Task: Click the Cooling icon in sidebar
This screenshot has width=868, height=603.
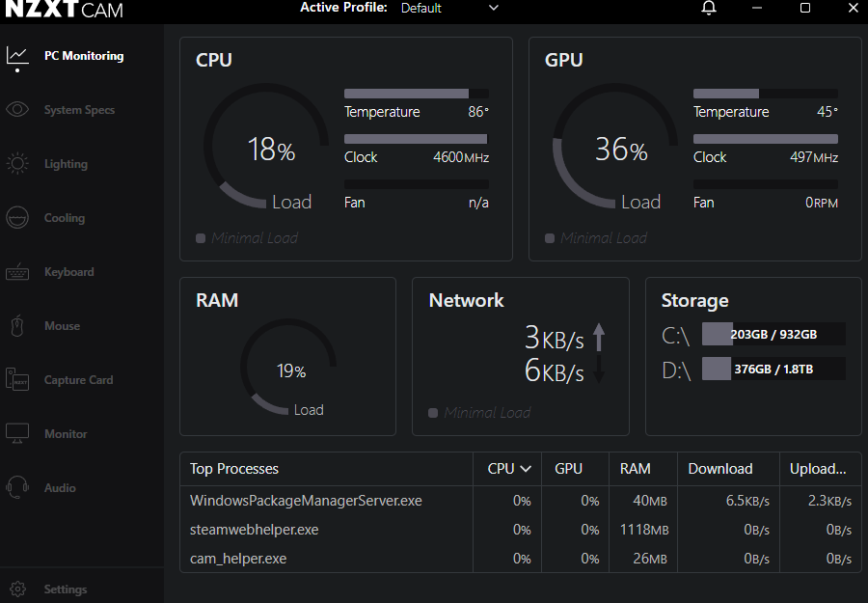Action: click(17, 218)
